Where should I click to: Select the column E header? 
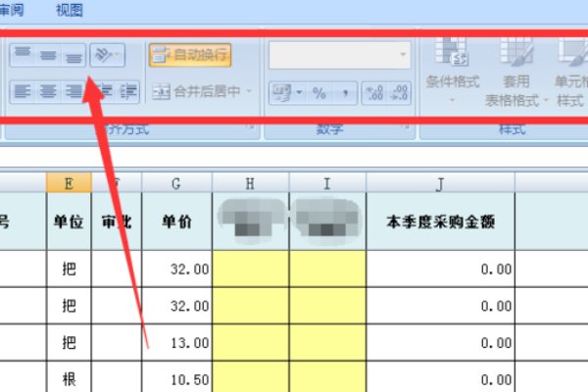[69, 183]
